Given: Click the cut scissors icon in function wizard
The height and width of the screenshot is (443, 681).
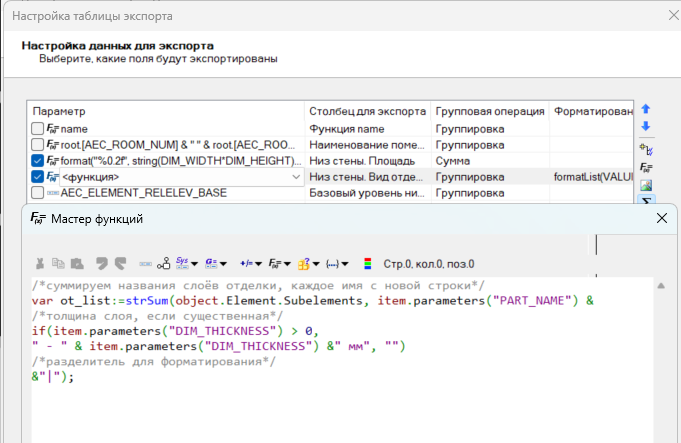Looking at the screenshot, I should 40,264.
